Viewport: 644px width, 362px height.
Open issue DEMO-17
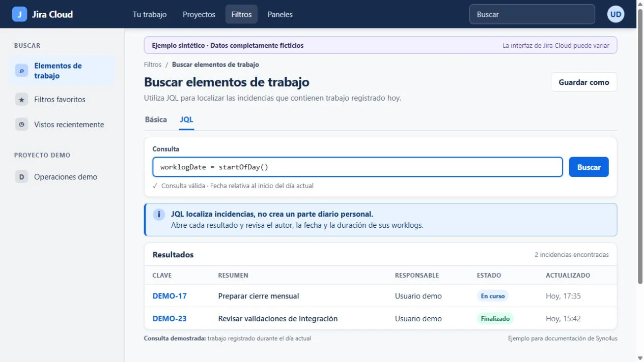(x=170, y=296)
